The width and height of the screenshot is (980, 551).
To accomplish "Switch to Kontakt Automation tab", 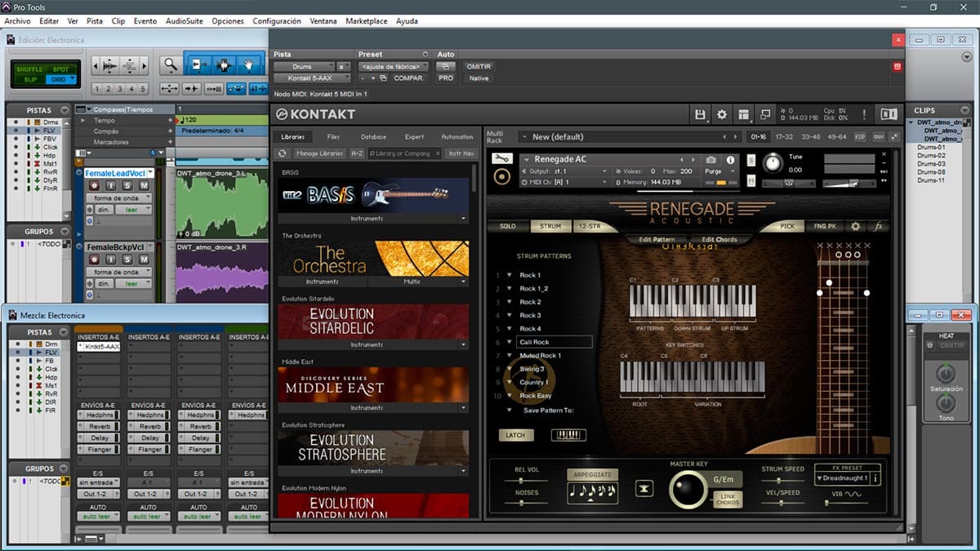I will click(x=457, y=137).
